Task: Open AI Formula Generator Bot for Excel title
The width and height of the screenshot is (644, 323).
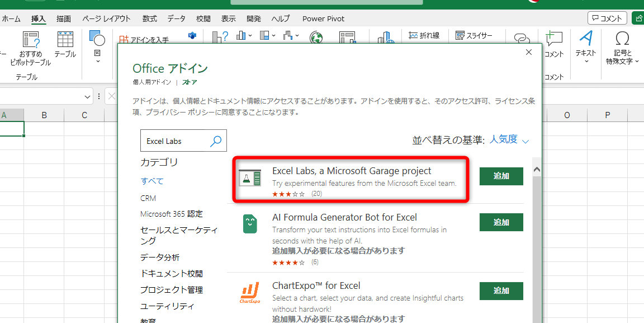Action: [x=344, y=217]
